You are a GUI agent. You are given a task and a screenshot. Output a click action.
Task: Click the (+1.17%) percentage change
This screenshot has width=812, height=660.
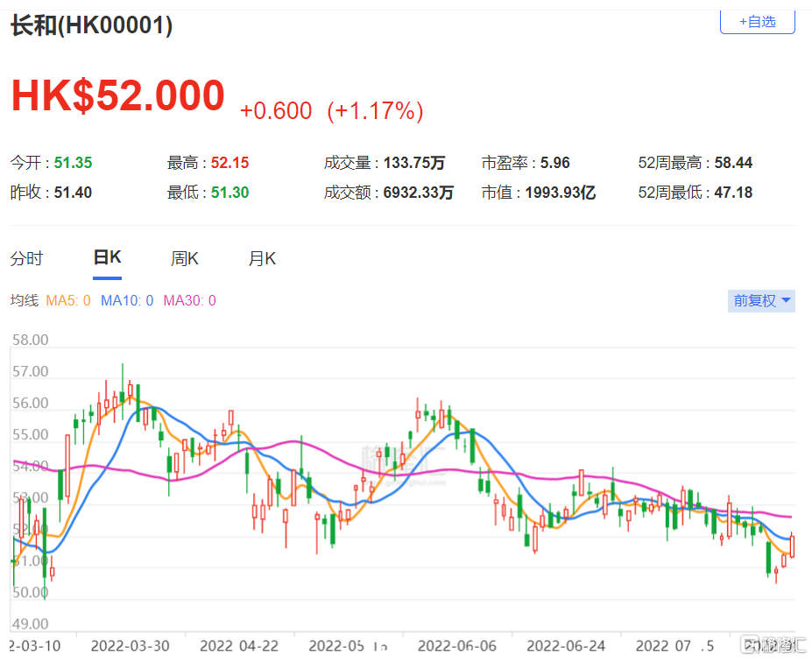[376, 111]
